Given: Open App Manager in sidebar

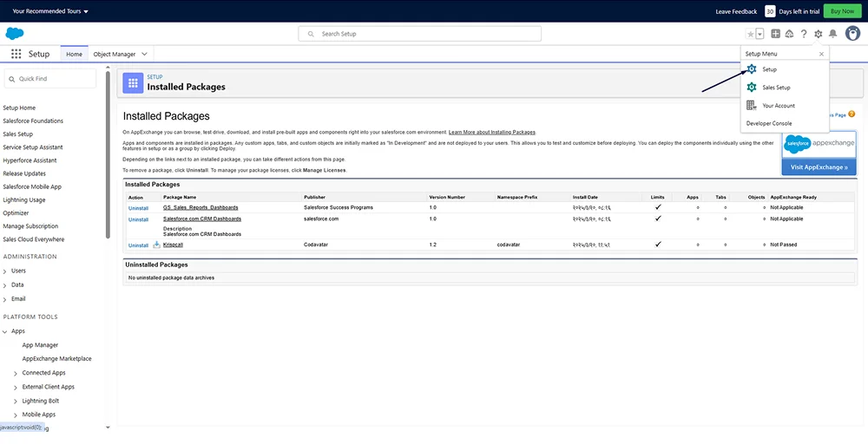Looking at the screenshot, I should tap(40, 345).
